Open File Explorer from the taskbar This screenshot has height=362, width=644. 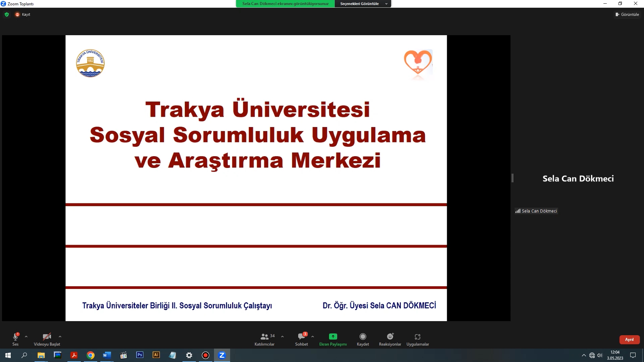click(x=41, y=355)
